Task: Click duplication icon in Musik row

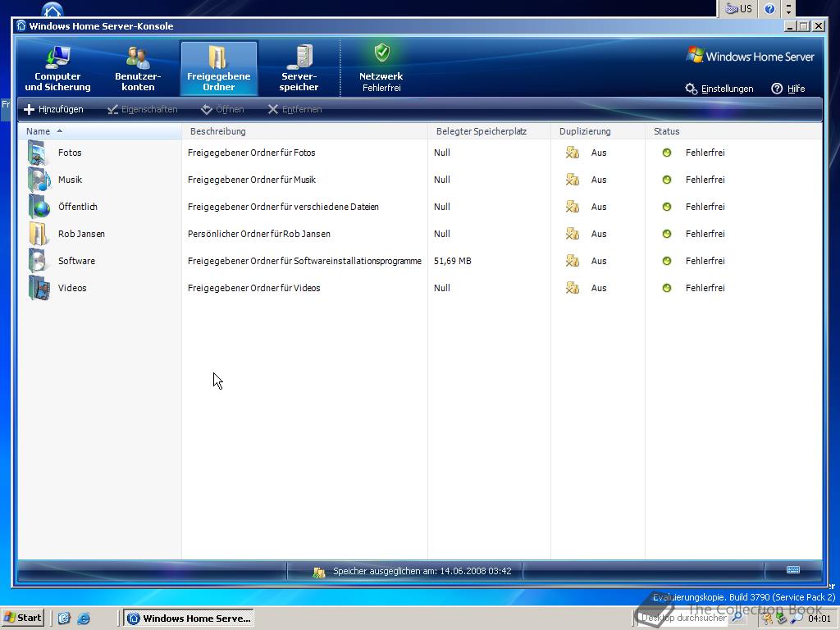Action: click(x=572, y=180)
